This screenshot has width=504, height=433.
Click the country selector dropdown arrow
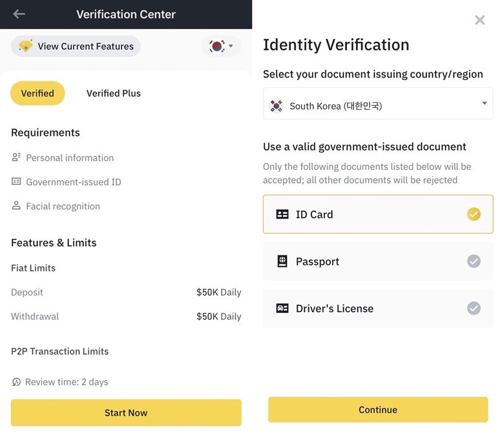pos(485,103)
